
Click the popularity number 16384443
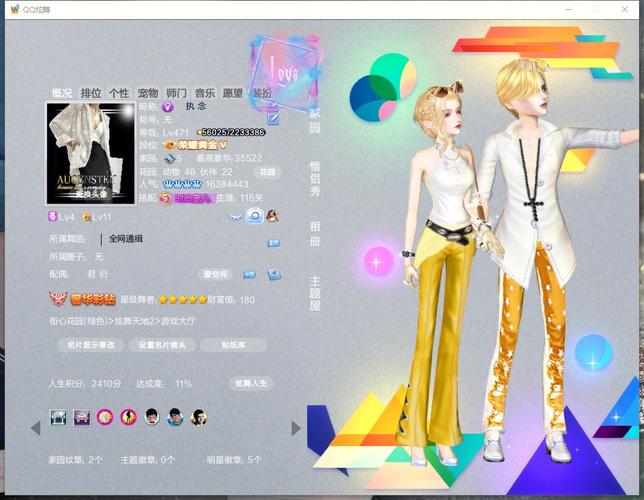tap(227, 184)
